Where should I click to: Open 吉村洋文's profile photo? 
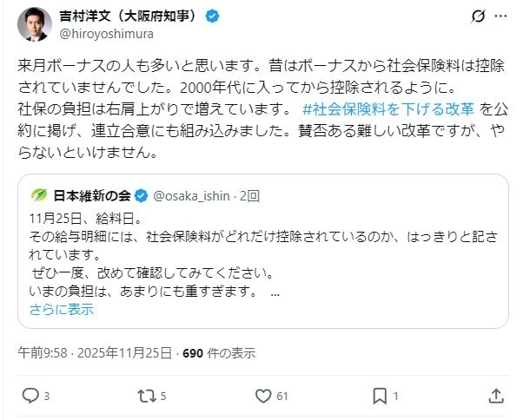coord(31,25)
